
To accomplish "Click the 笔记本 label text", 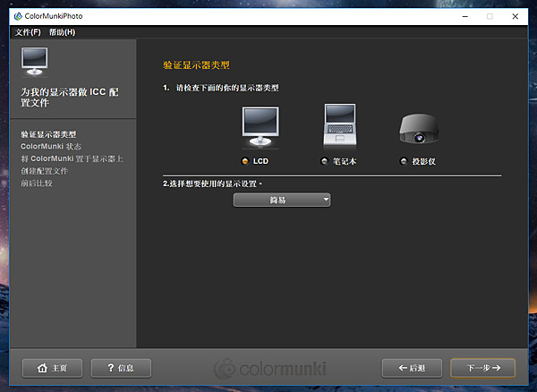I will pos(345,161).
